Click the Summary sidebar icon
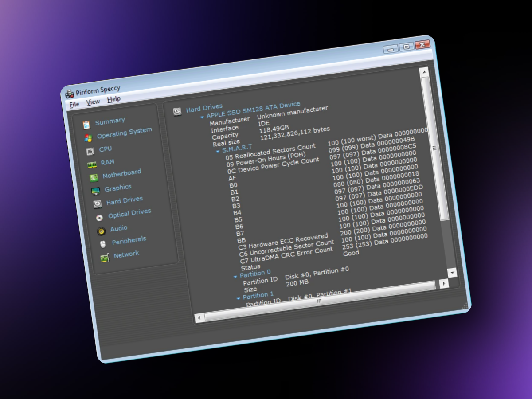Viewport: 532px width, 399px height. tap(86, 125)
